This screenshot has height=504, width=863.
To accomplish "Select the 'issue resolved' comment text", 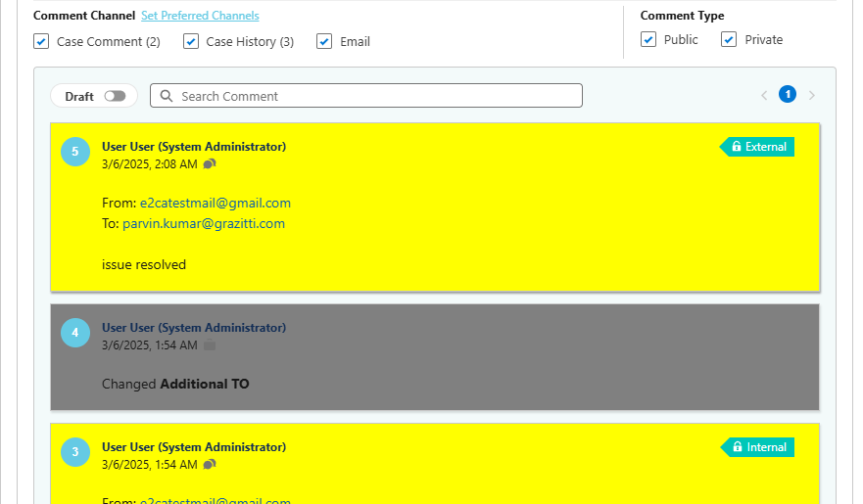I will [144, 265].
